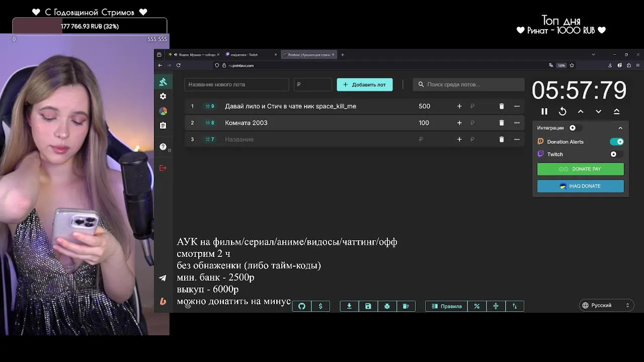644x362 pixels.
Task: Select the Pointauc browser tab
Action: pyautogui.click(x=308, y=54)
